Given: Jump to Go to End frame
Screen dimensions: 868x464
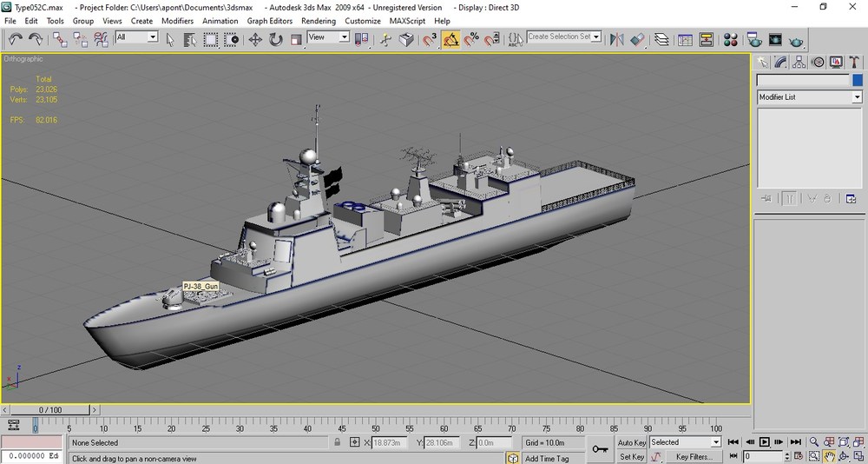Looking at the screenshot, I should [795, 441].
